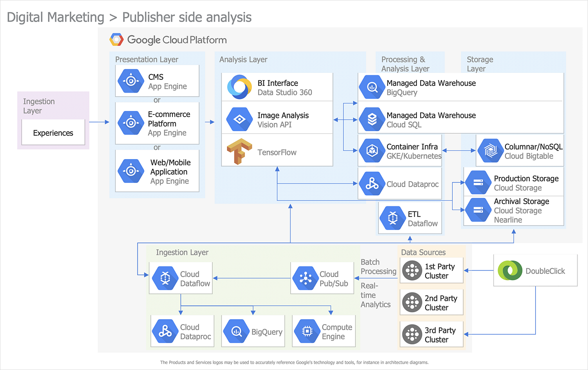The image size is (588, 370).
Task: Click the 'Nearline' text
Action: pos(508,220)
